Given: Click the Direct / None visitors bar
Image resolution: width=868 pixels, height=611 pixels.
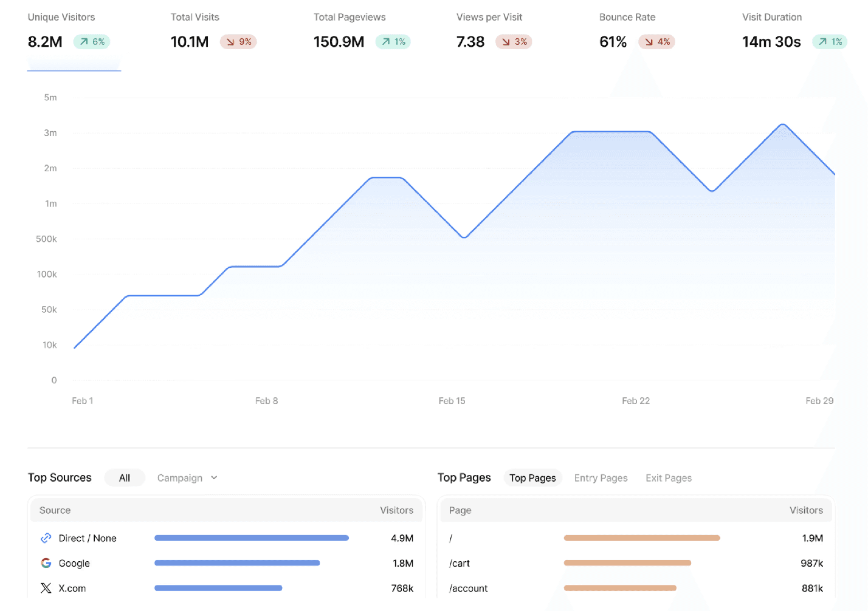Looking at the screenshot, I should [252, 538].
